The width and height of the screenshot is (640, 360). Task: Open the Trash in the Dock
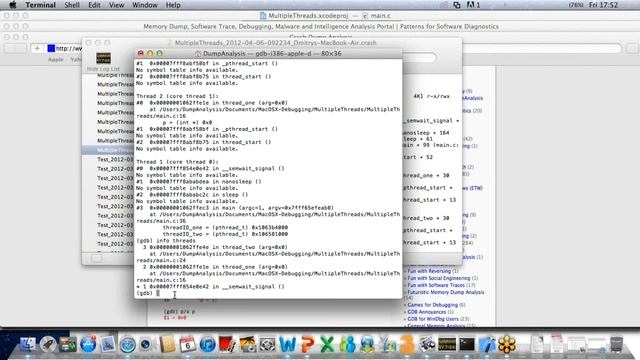click(x=616, y=344)
